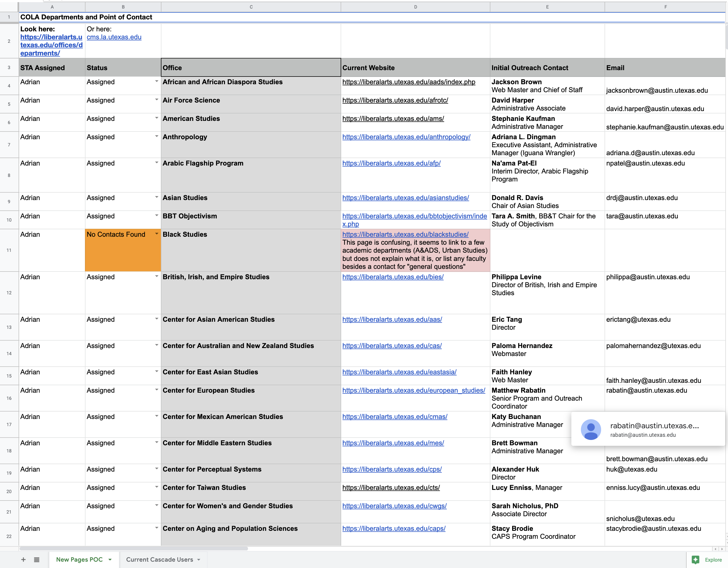
Task: Click the Explore star icon
Action: click(695, 560)
